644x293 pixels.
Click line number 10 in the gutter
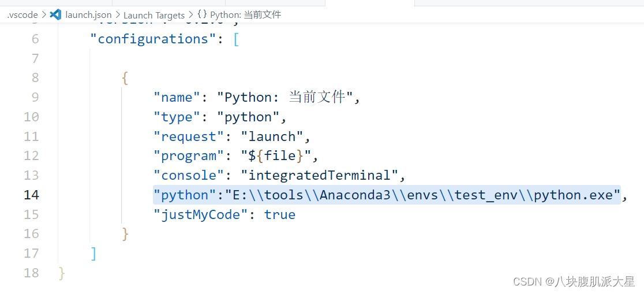point(32,117)
